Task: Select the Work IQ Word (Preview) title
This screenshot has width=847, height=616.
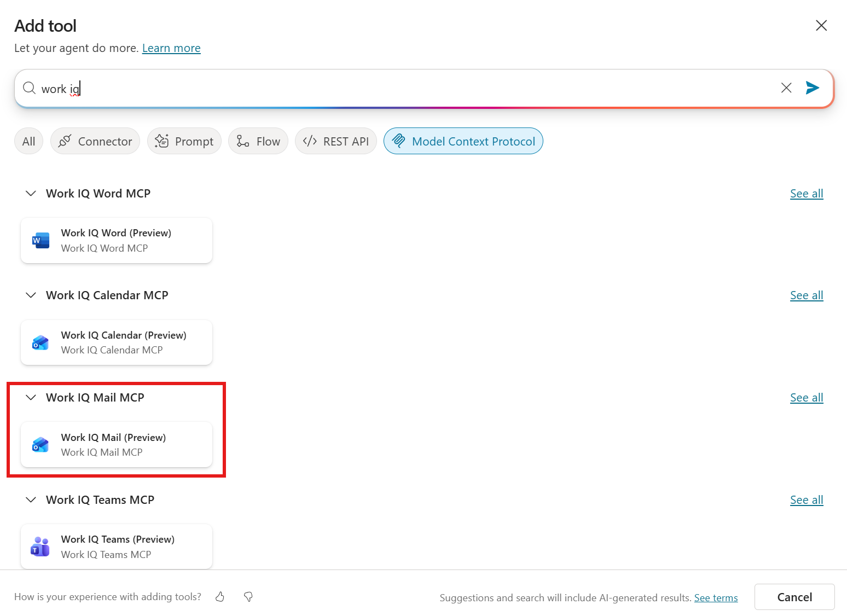Action: pyautogui.click(x=116, y=233)
